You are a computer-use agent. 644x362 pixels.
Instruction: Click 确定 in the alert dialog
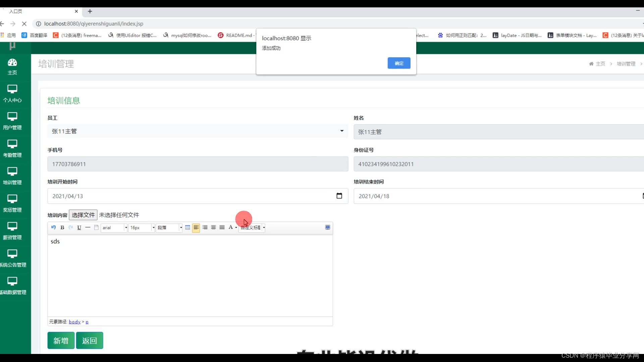coord(399,63)
